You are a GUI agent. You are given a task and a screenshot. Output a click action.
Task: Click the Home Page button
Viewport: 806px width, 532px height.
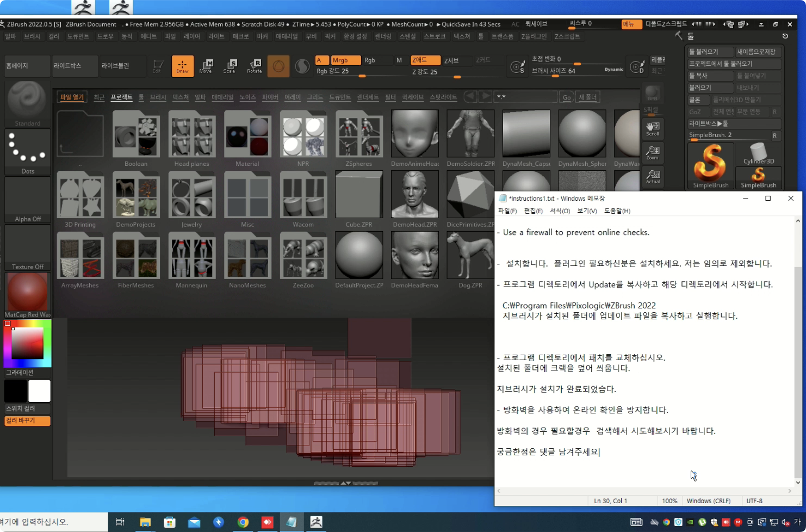27,66
